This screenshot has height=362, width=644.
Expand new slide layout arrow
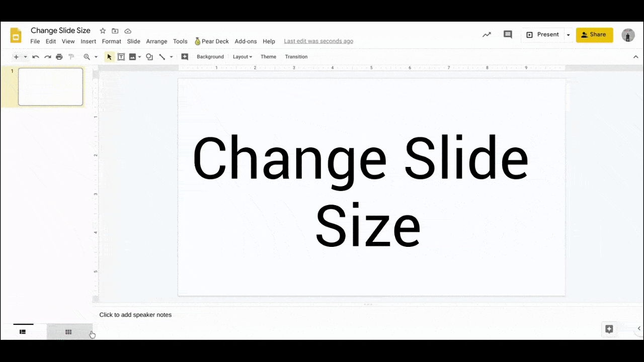25,57
